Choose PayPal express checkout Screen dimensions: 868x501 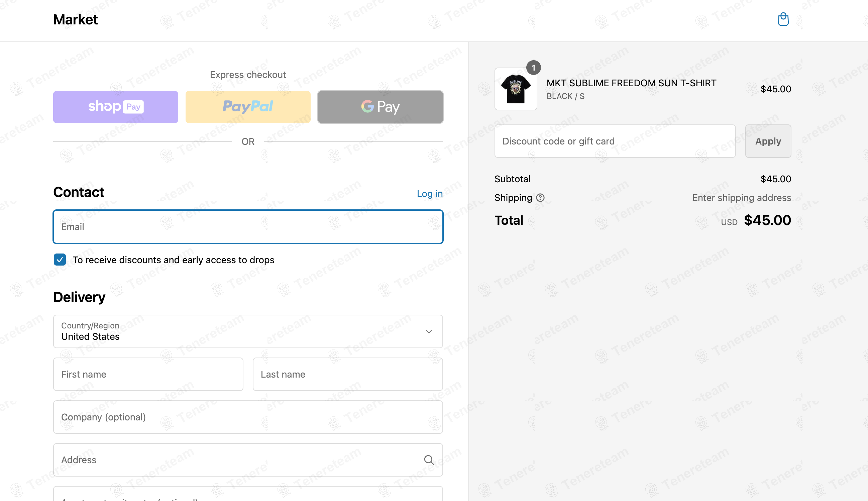click(248, 107)
